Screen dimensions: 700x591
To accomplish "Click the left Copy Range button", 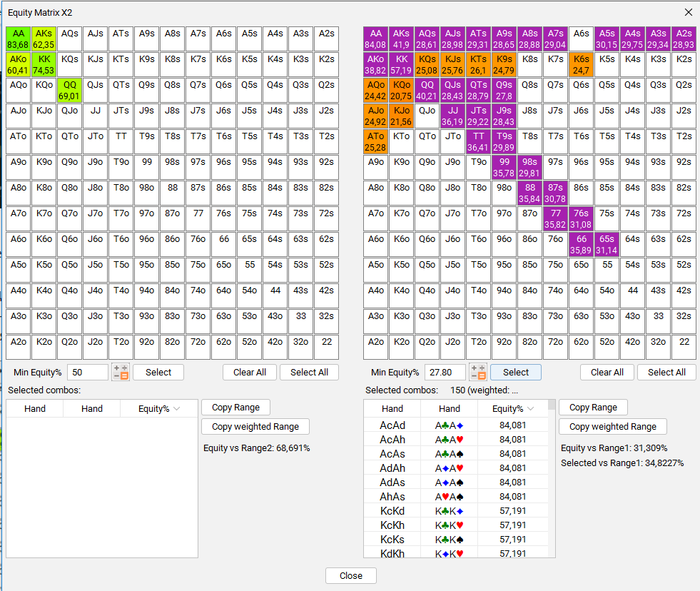I will pyautogui.click(x=236, y=408).
